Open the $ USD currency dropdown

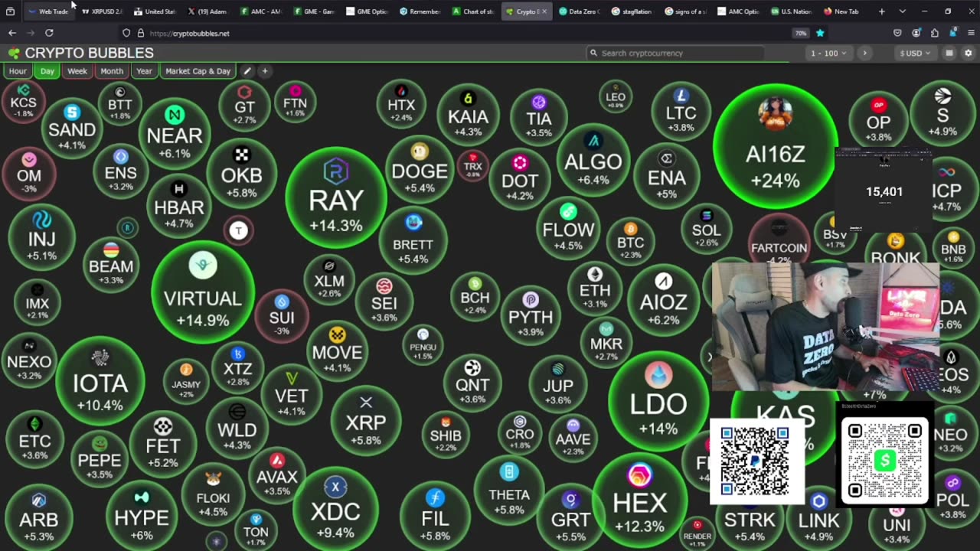click(x=916, y=53)
